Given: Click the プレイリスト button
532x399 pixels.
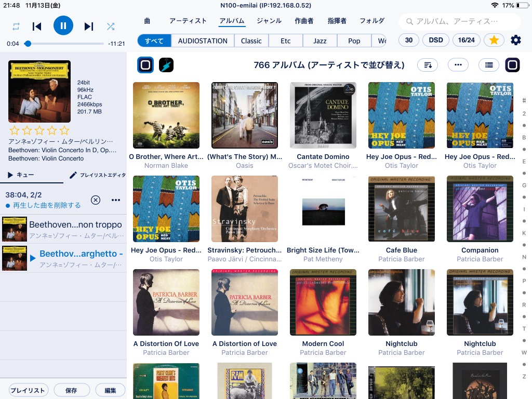Looking at the screenshot, I should click(x=28, y=390).
